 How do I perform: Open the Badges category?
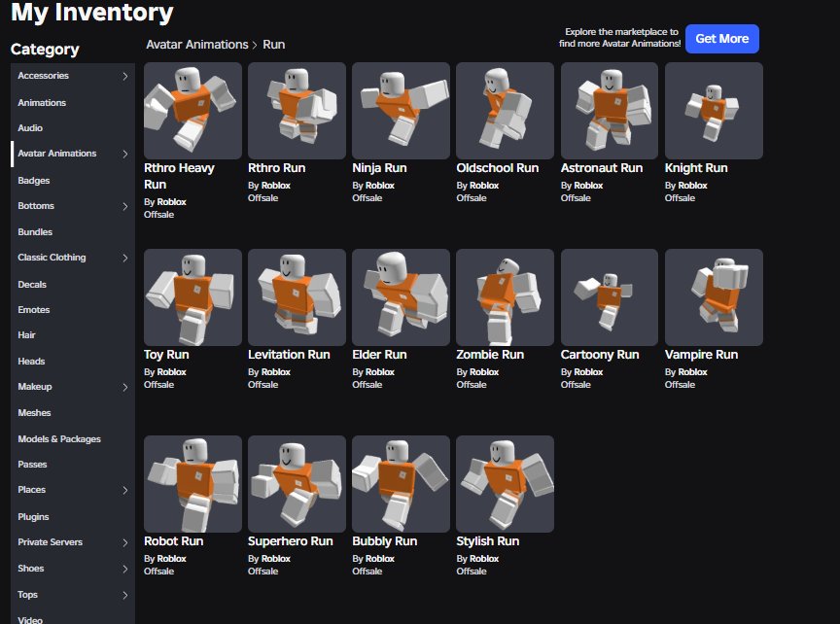(x=34, y=181)
